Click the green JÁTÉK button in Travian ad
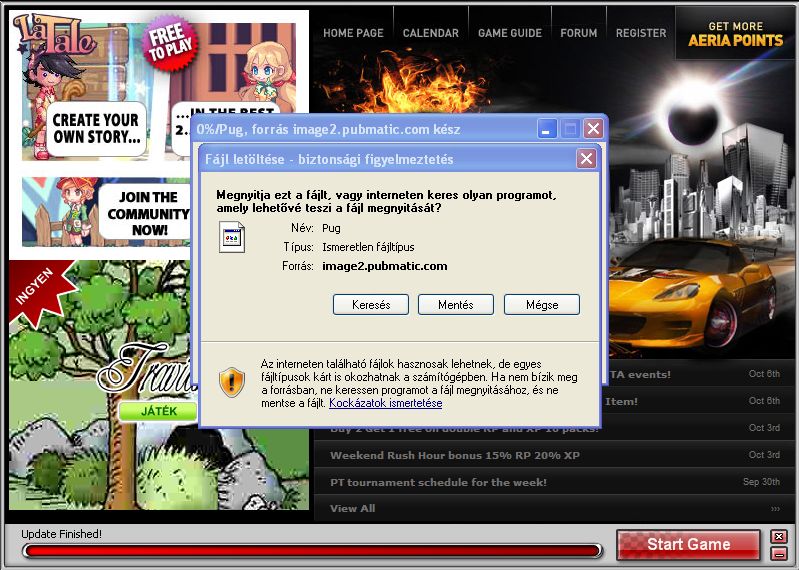 coord(158,411)
